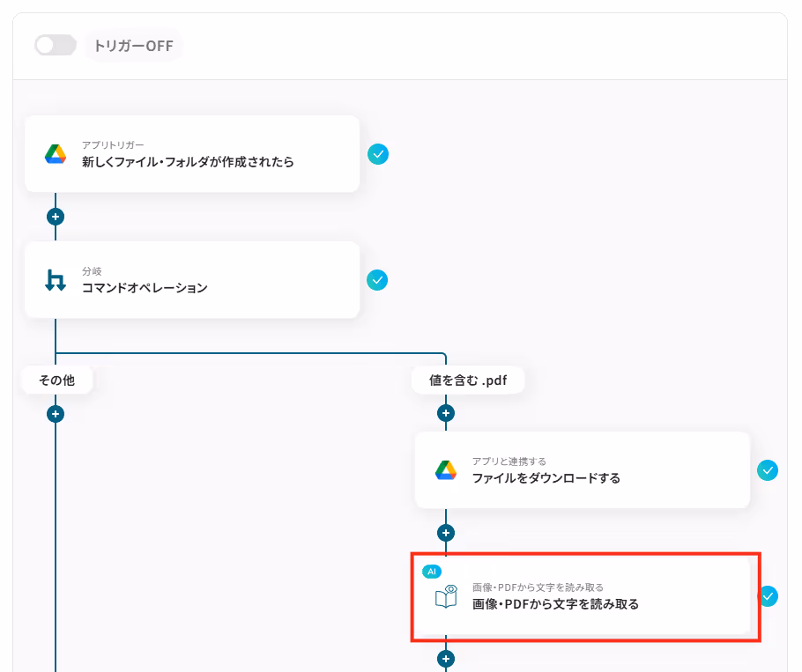
Task: Open the コマンドオペレーション branch card
Action: coord(192,280)
